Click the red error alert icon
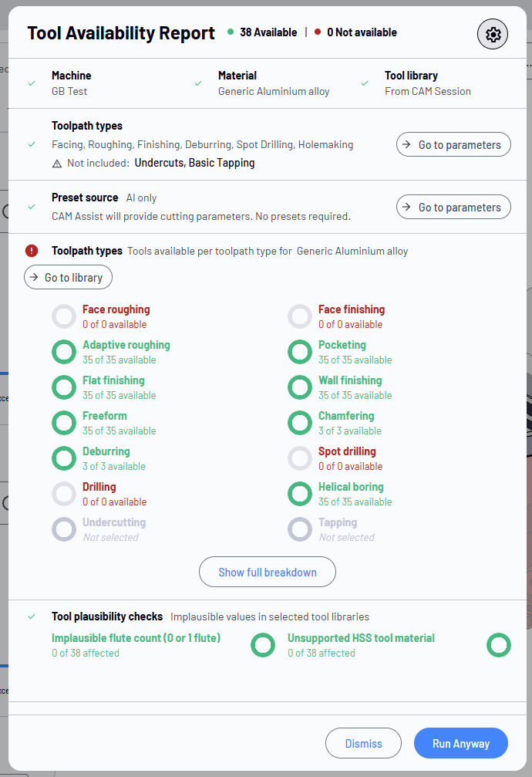 pyautogui.click(x=32, y=251)
